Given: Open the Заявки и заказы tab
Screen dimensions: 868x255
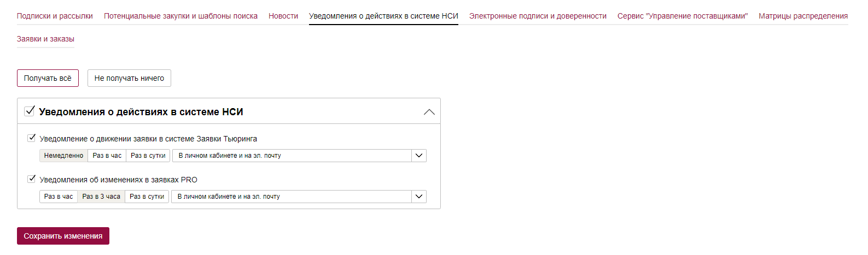Looking at the screenshot, I should point(45,39).
